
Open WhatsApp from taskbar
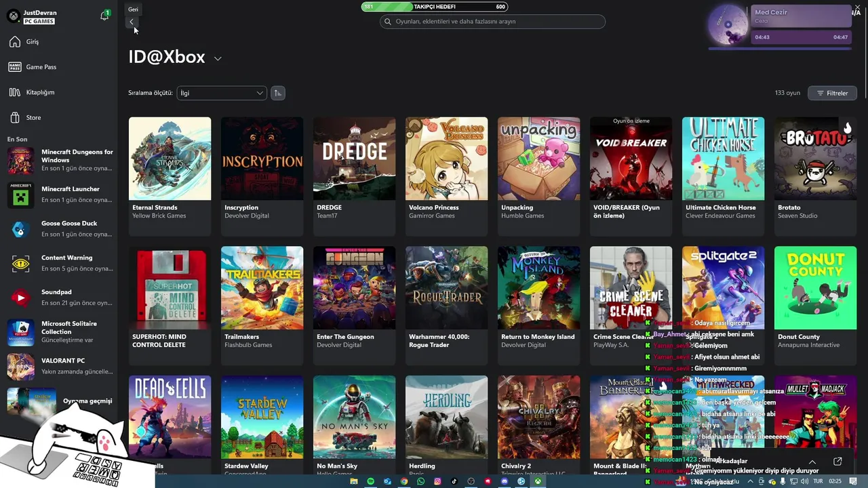click(x=421, y=481)
